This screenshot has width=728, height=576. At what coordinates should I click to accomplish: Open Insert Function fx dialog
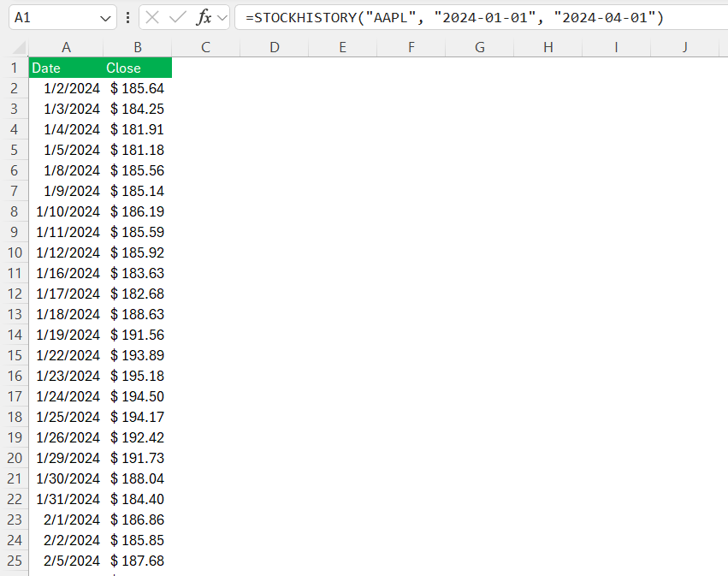[x=204, y=18]
